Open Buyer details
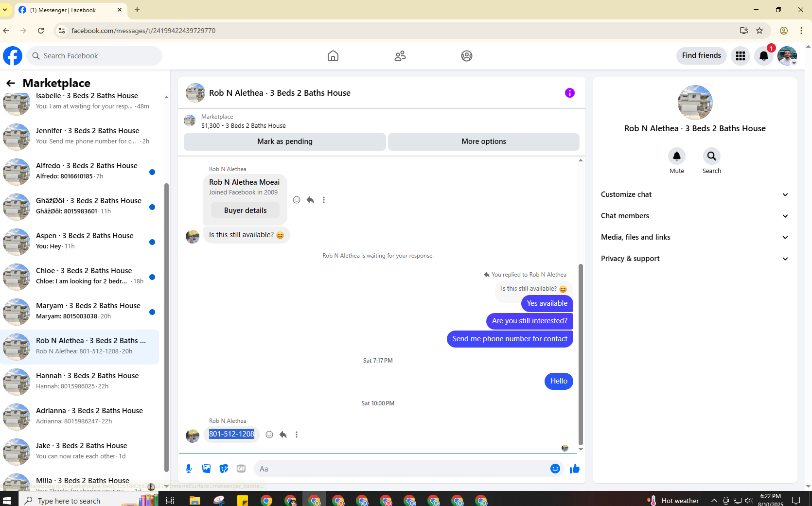 pyautogui.click(x=246, y=210)
